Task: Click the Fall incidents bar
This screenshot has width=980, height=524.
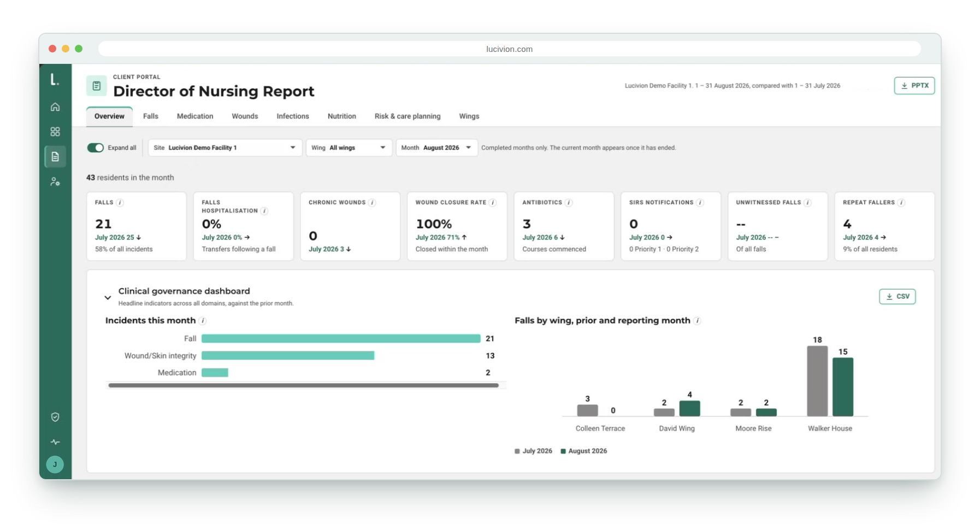Action: pyautogui.click(x=341, y=339)
